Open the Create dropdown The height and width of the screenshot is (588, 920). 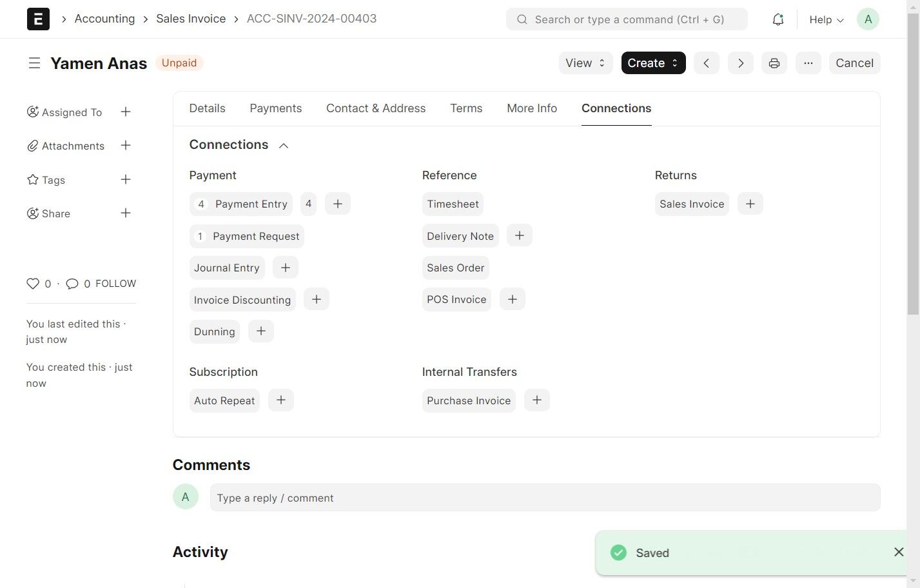652,63
